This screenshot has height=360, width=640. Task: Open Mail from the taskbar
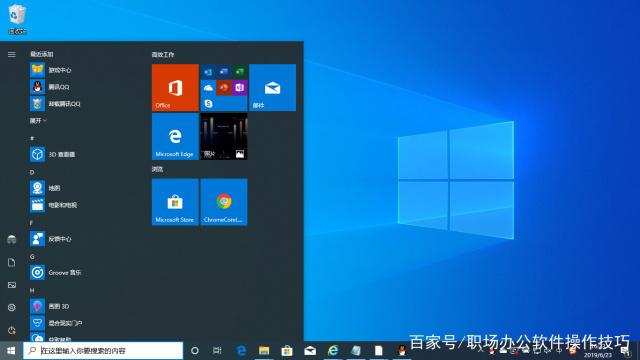click(310, 351)
